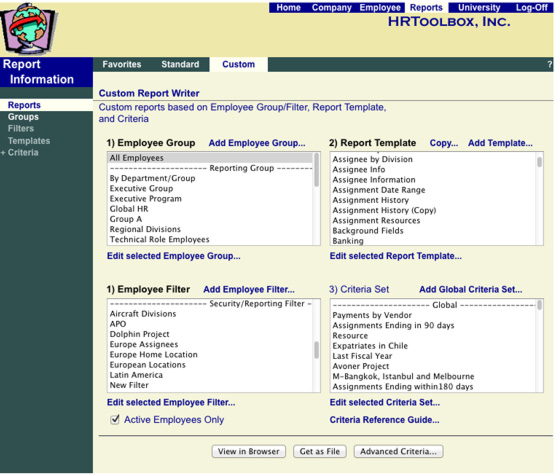Open Templates in the sidebar
The image size is (556, 475).
click(29, 141)
